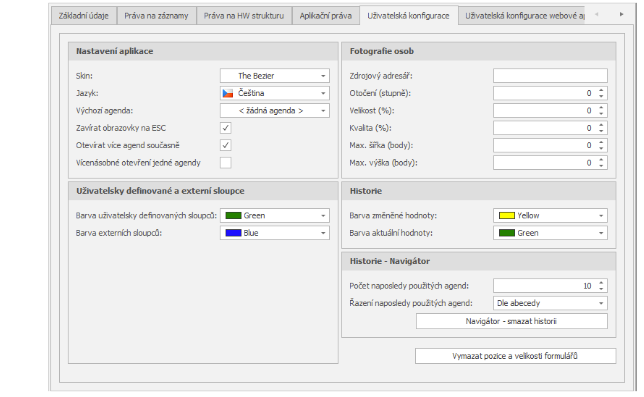Toggle Zavírat obrazovky na ESC checkbox
644x397 pixels.
[x=225, y=128]
